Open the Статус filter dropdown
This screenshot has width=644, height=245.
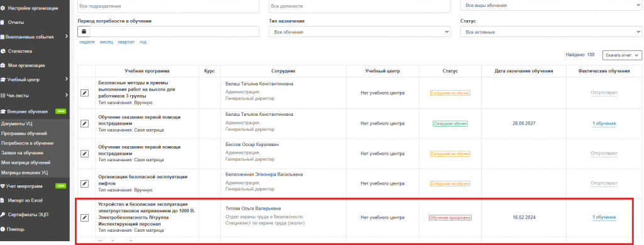(552, 31)
